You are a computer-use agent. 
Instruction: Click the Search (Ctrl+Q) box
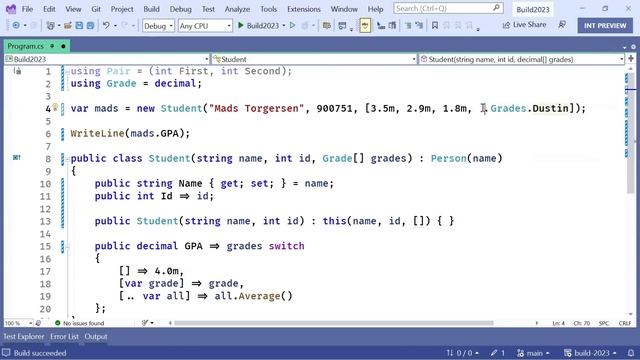[x=448, y=8]
